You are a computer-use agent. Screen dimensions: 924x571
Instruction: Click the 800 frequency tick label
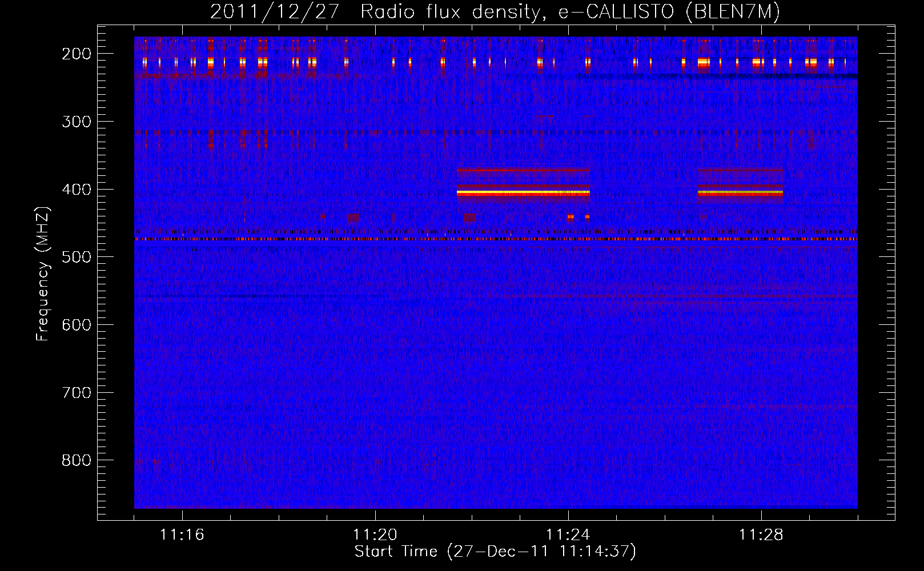(x=77, y=460)
